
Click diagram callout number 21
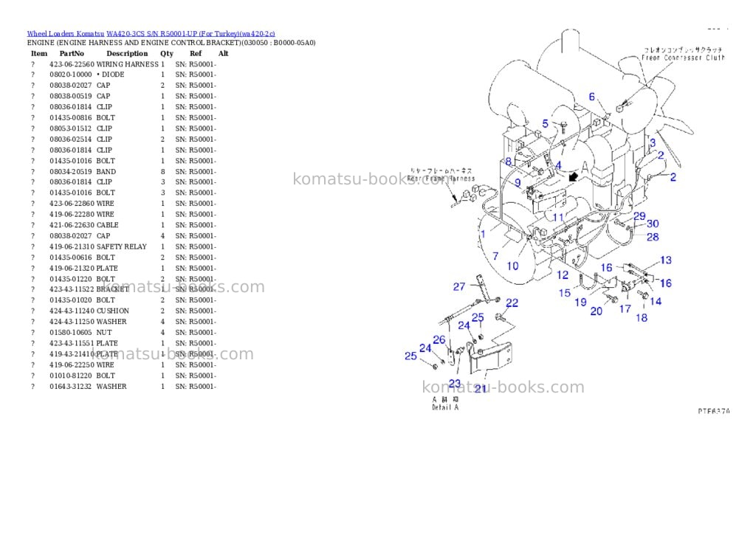point(481,388)
